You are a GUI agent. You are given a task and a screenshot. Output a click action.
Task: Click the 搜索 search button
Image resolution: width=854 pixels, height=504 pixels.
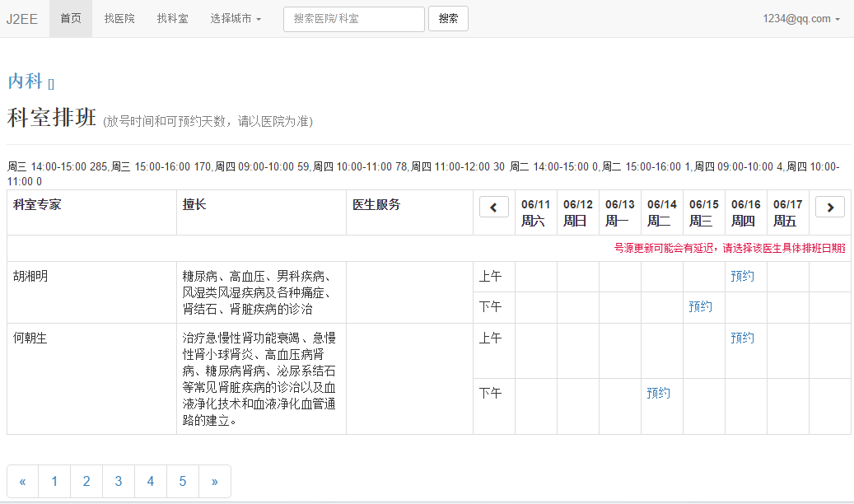coord(448,19)
